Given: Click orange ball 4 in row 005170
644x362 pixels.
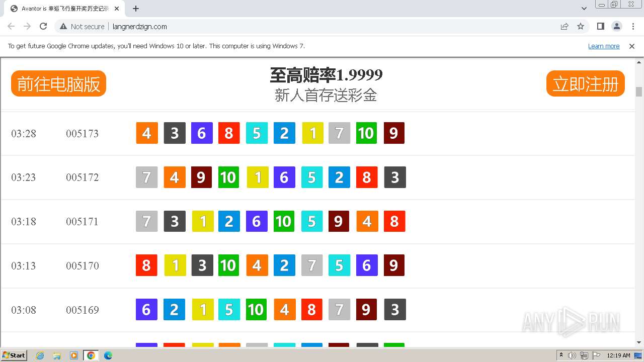Looking at the screenshot, I should (x=257, y=265).
